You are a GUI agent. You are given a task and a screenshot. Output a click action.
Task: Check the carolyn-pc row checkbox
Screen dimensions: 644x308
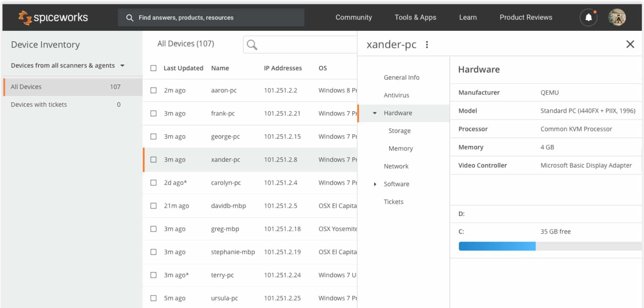click(153, 183)
